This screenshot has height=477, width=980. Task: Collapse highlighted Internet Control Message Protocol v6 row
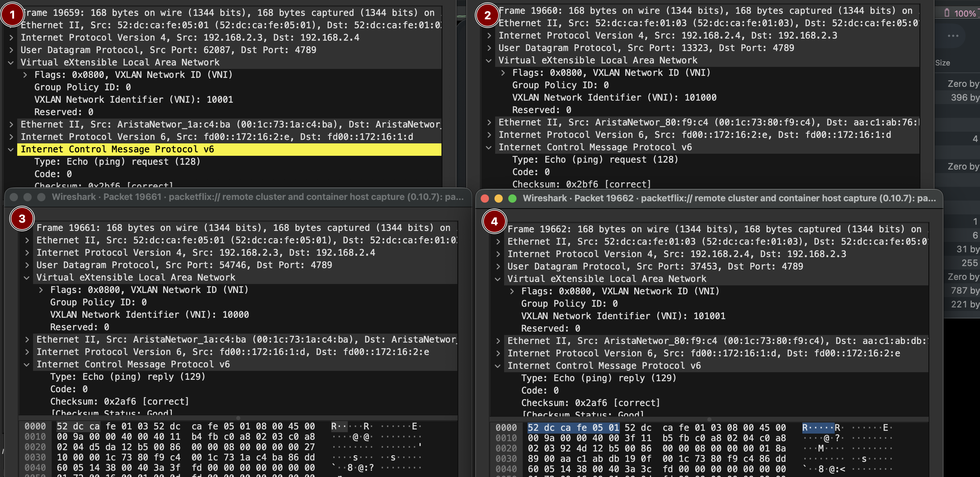pos(11,150)
